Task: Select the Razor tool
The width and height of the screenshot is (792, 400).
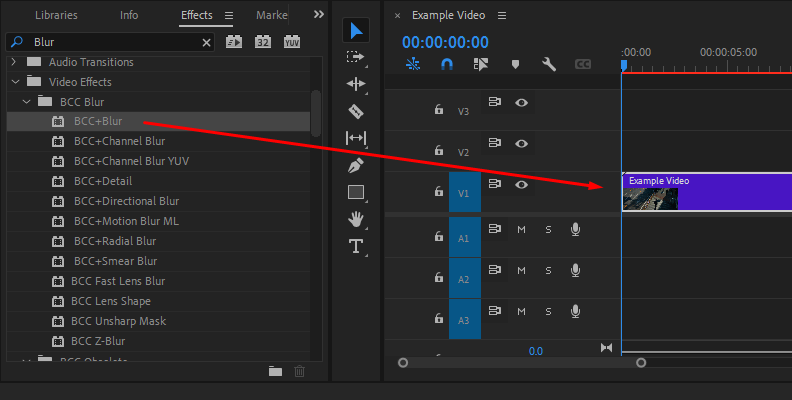Action: tap(356, 111)
